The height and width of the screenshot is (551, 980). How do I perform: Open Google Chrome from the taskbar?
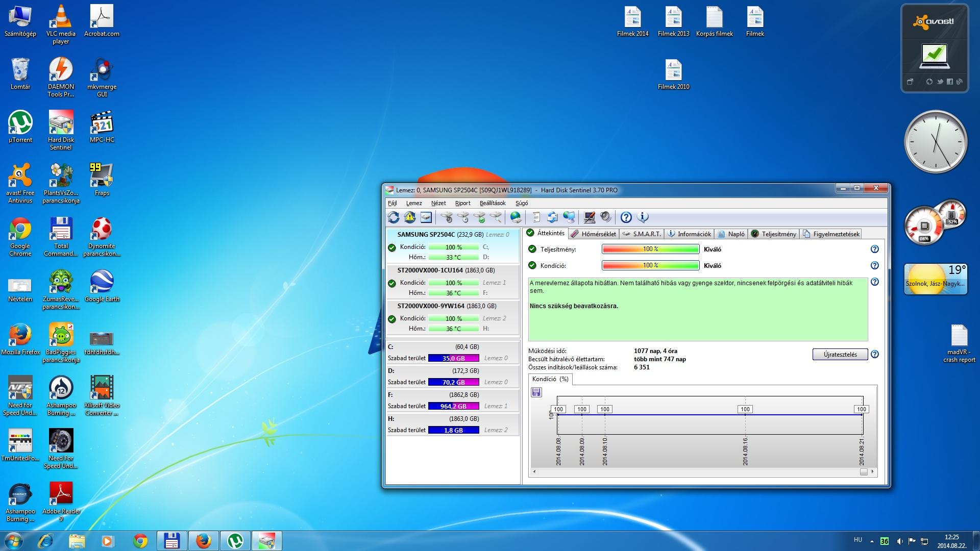click(140, 541)
